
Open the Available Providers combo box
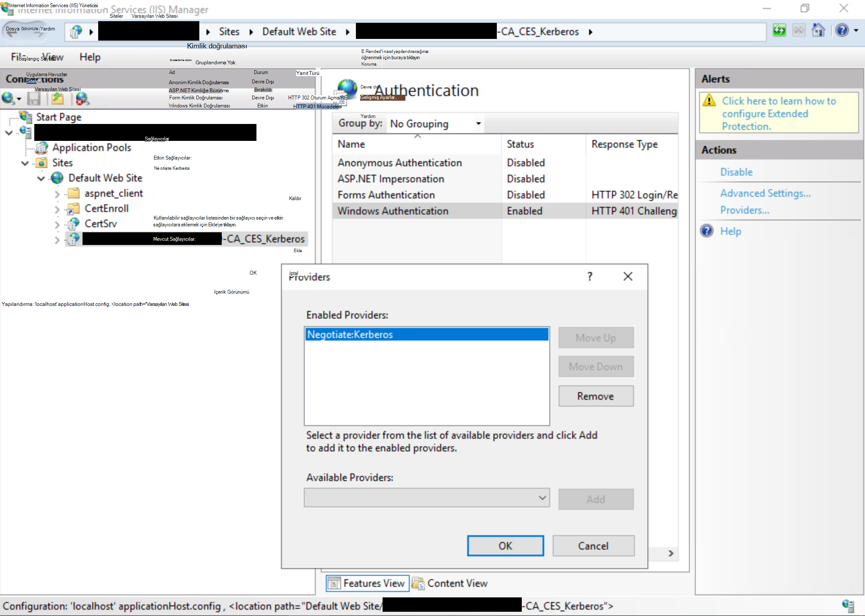click(x=427, y=498)
